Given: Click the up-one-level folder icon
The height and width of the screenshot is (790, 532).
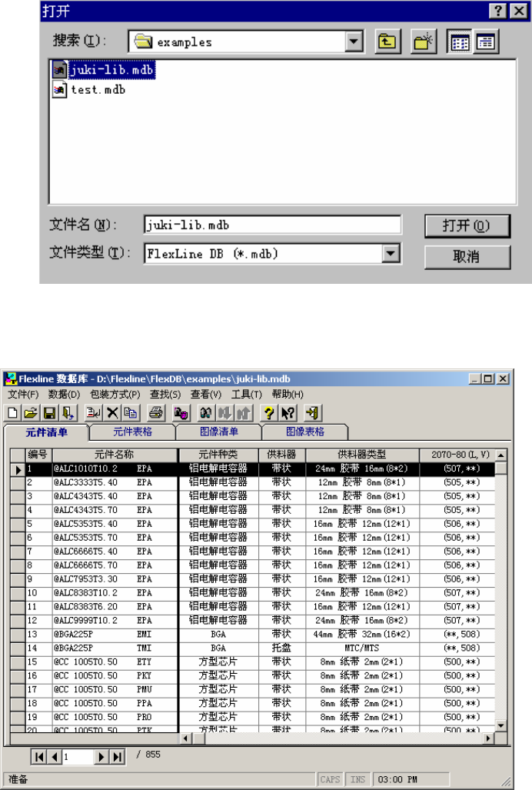Looking at the screenshot, I should (387, 42).
